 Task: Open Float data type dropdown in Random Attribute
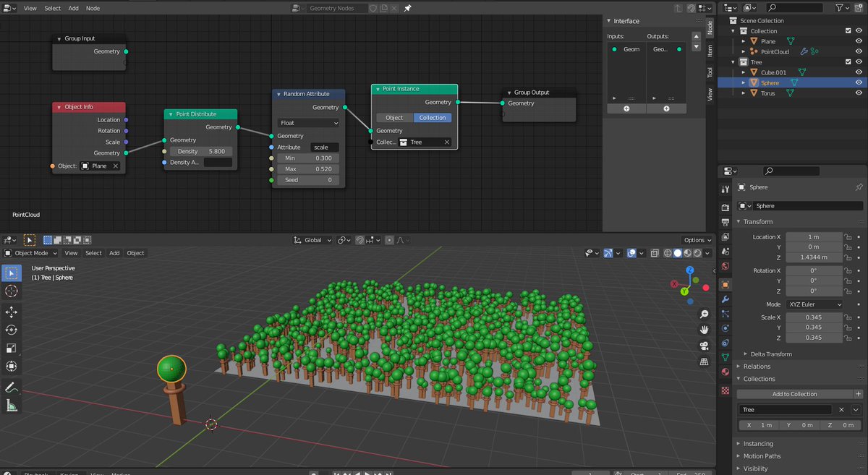pyautogui.click(x=309, y=123)
